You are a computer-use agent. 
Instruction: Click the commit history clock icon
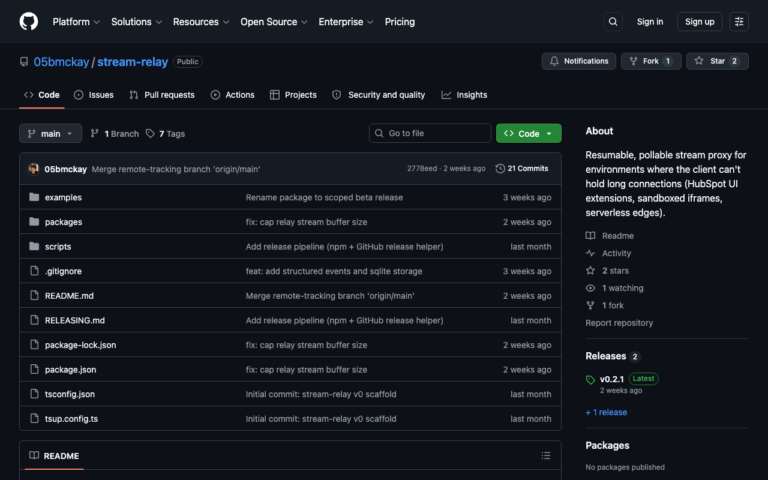[500, 168]
